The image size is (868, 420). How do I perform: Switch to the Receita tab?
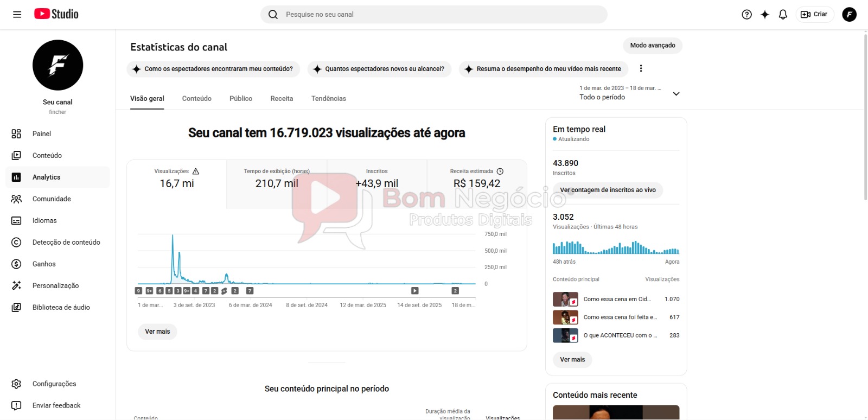282,99
